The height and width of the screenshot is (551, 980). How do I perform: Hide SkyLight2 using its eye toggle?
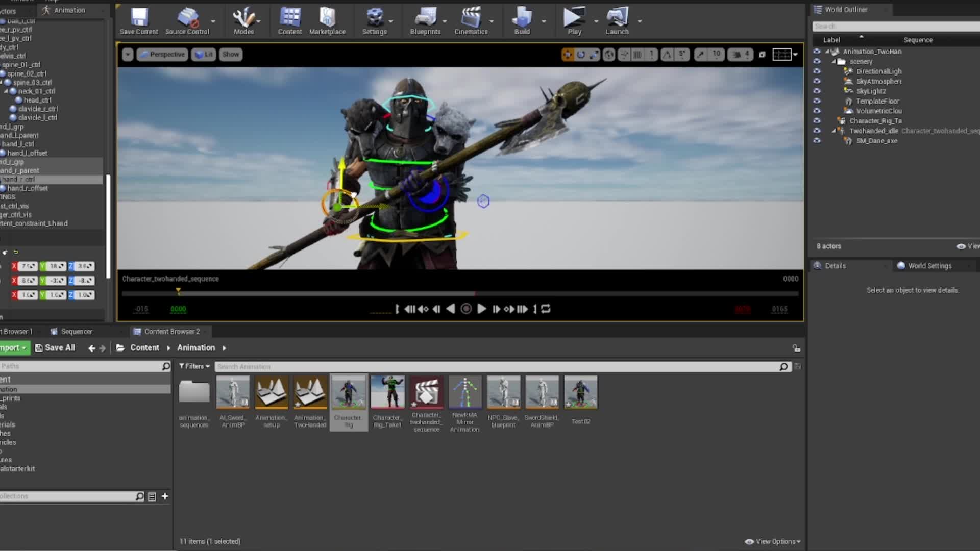[817, 91]
